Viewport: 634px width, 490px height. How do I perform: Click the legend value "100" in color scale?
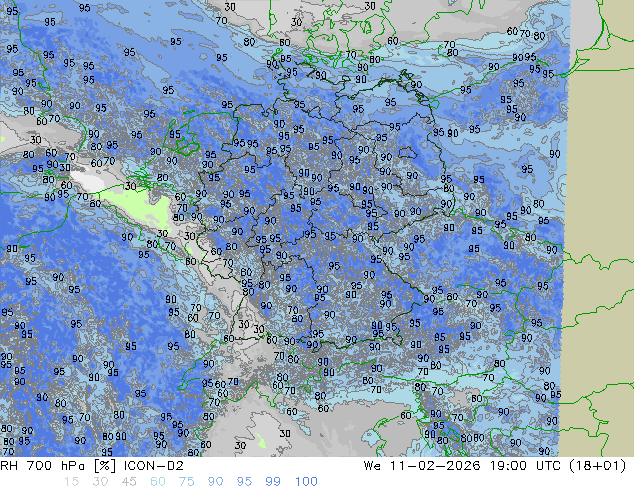[x=306, y=482]
